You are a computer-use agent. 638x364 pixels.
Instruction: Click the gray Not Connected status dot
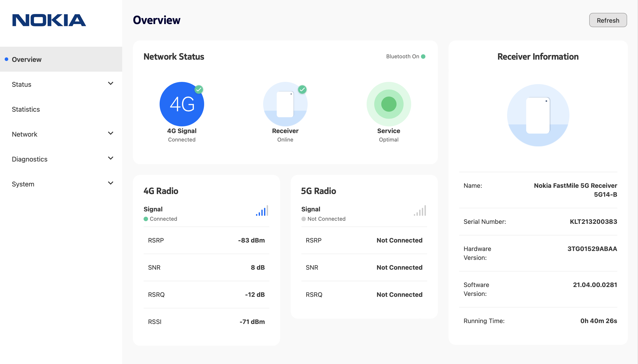303,219
